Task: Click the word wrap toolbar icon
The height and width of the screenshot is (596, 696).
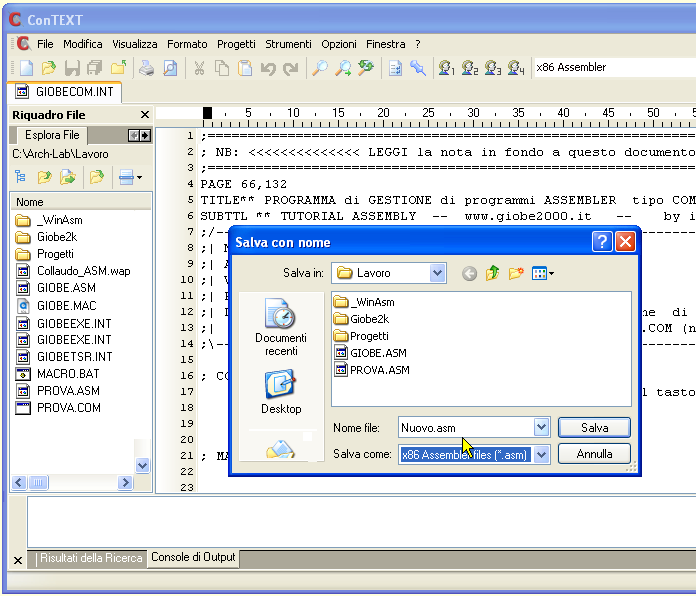Action: (x=395, y=68)
